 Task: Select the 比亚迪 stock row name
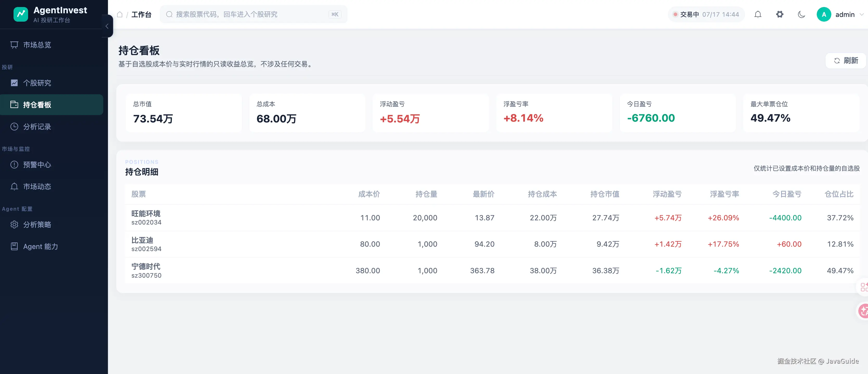click(142, 240)
